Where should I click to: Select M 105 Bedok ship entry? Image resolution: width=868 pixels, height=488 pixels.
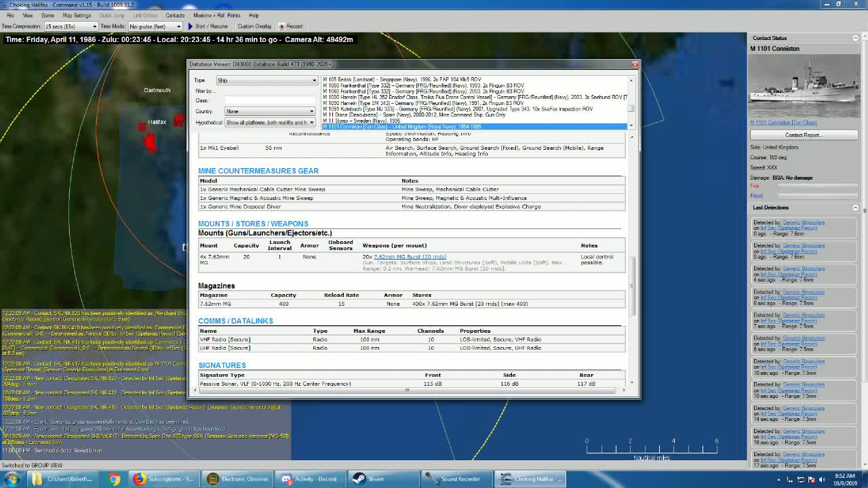point(475,79)
